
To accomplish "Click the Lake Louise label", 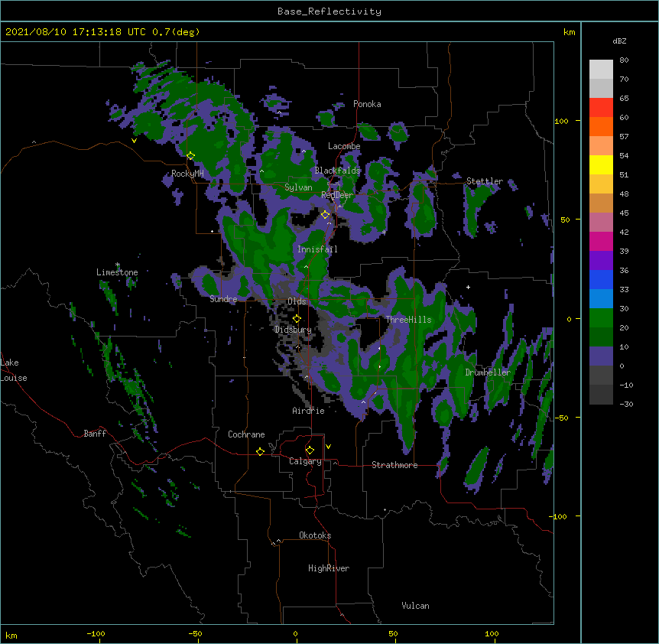I will 12,370.
